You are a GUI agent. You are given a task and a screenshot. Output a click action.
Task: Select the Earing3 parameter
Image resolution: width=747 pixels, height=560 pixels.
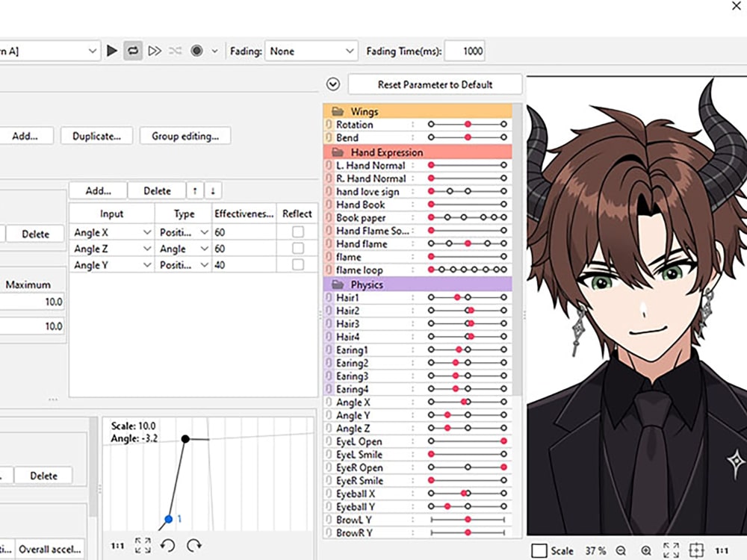coord(352,376)
